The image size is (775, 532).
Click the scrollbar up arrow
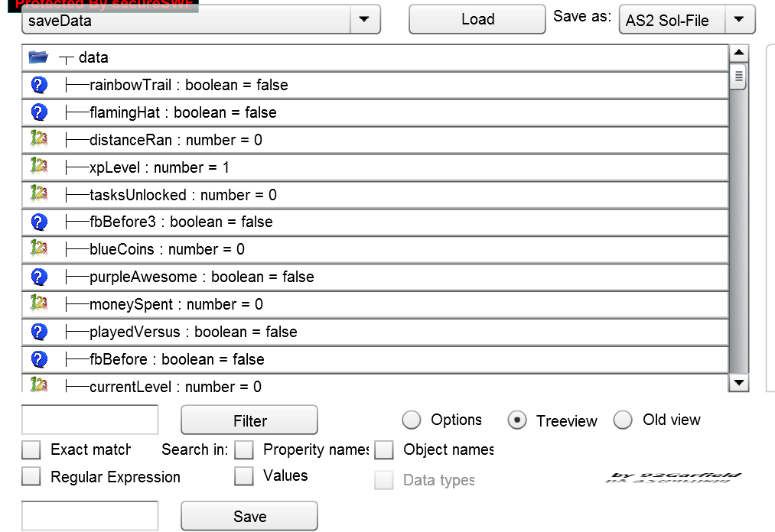[x=739, y=53]
